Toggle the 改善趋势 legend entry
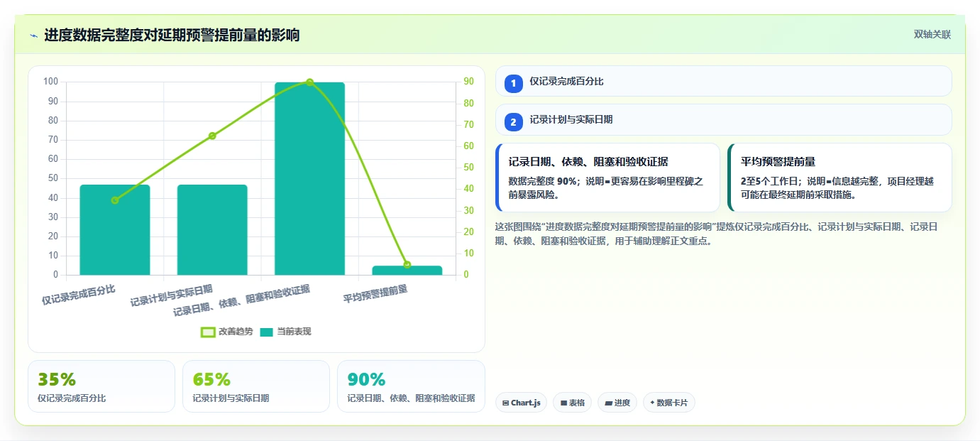 point(226,332)
